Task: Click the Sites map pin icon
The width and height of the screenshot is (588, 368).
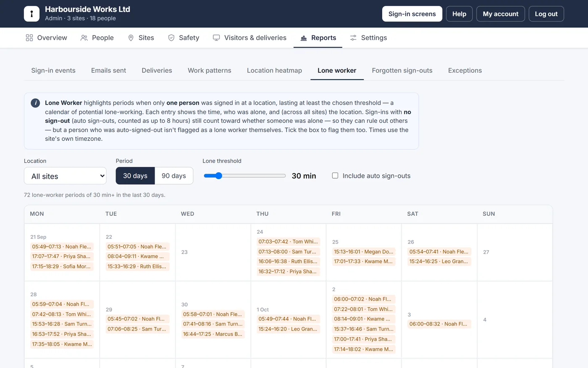Action: pyautogui.click(x=131, y=38)
